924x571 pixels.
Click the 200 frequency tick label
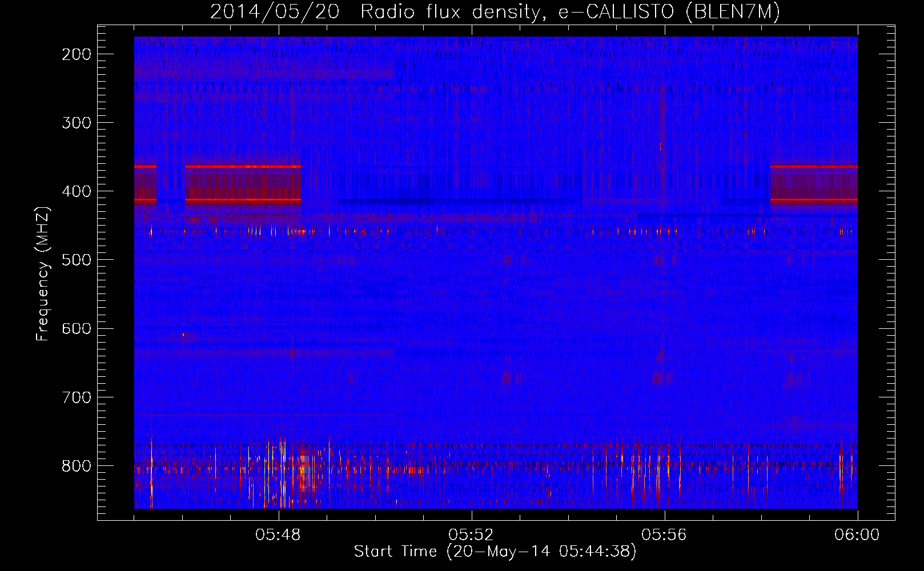(x=76, y=54)
